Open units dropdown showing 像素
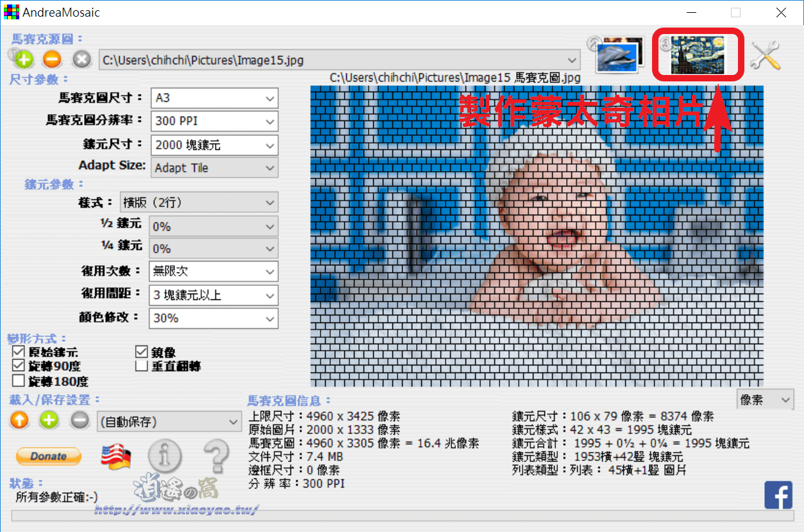Viewport: 804px width, 532px height. tap(766, 400)
